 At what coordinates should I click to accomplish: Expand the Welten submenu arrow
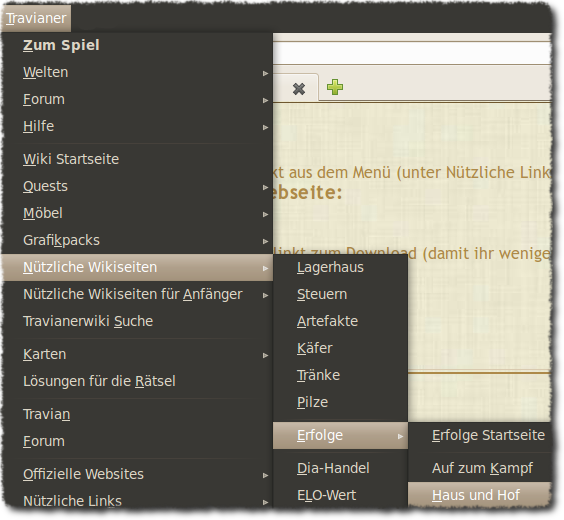[x=265, y=73]
